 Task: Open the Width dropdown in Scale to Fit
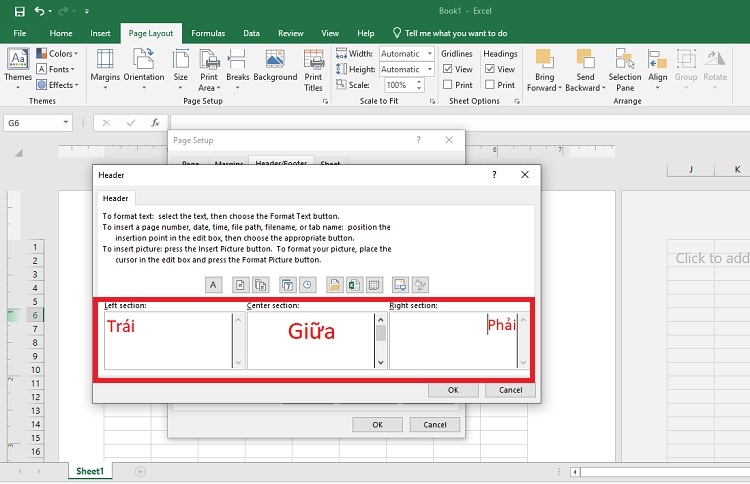(430, 54)
